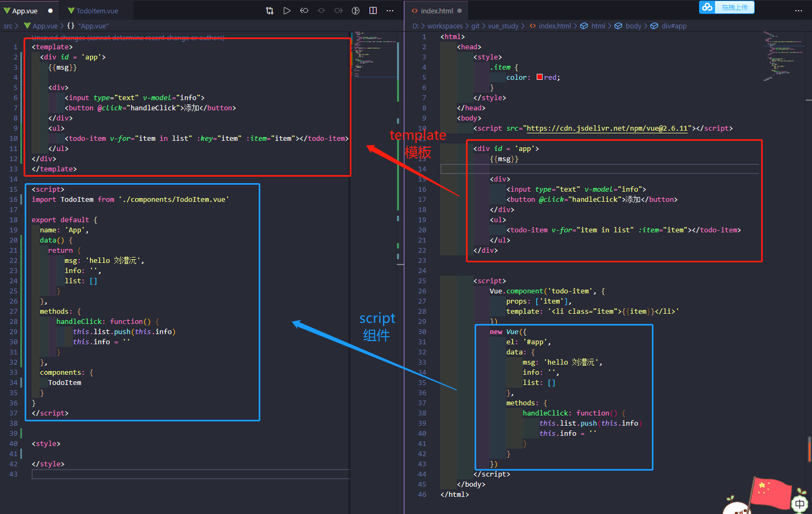Click unsaved dot on index.html tab
812x514 pixels.
tap(460, 11)
